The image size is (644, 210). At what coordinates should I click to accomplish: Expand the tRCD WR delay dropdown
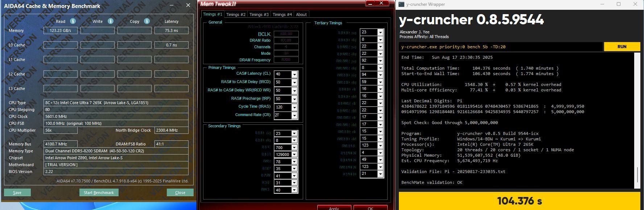294,91
